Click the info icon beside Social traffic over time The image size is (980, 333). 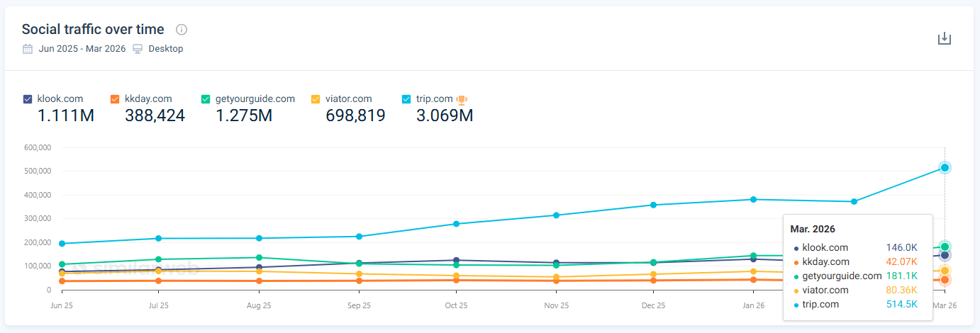point(182,30)
